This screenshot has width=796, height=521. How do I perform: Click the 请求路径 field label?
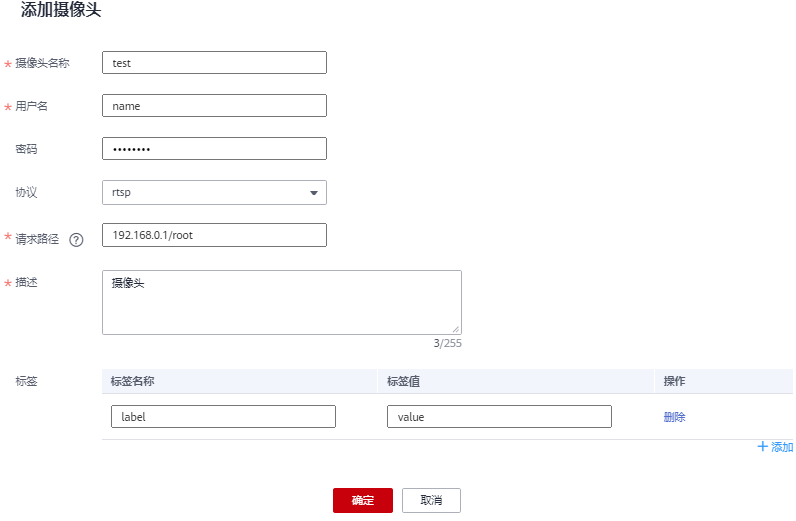click(x=37, y=239)
